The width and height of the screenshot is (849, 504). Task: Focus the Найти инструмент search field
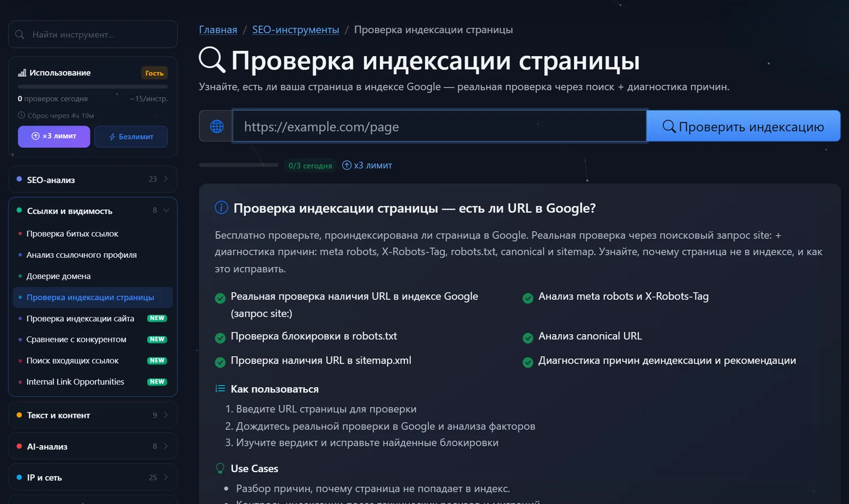[x=93, y=34]
